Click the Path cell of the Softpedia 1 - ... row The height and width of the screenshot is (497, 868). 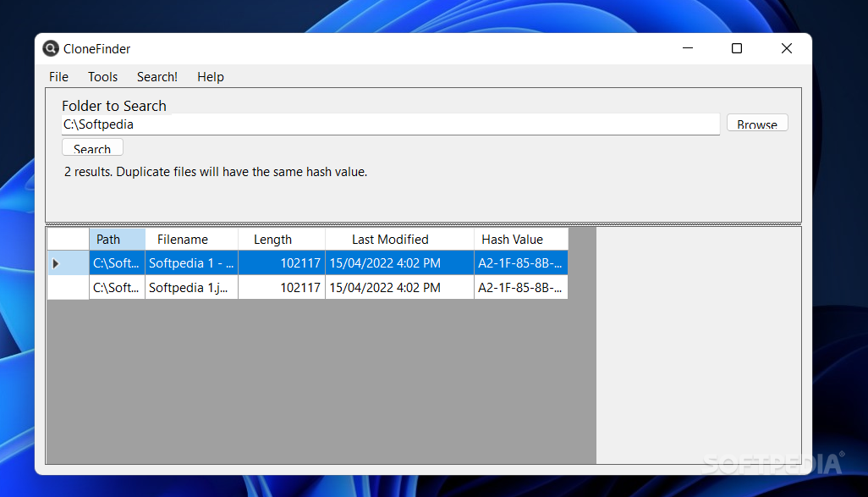point(118,263)
